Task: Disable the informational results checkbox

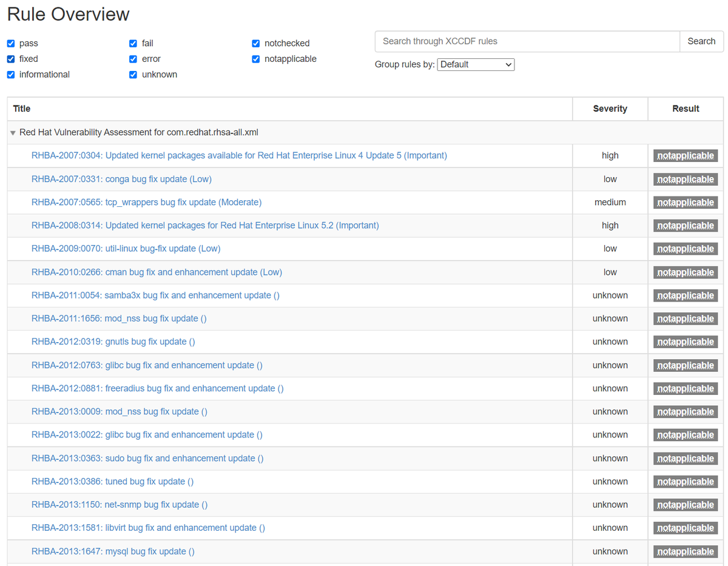Action: (x=10, y=74)
